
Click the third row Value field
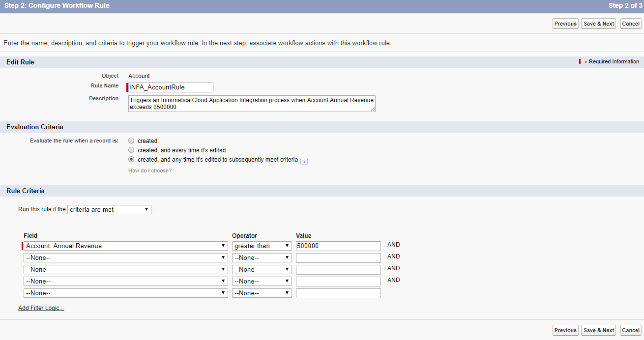[x=338, y=269]
